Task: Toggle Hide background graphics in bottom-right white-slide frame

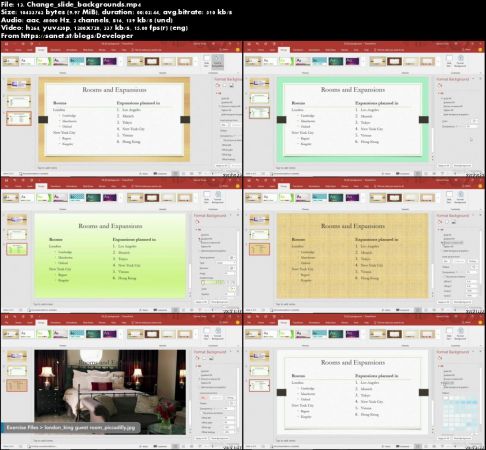Action: coord(455,387)
